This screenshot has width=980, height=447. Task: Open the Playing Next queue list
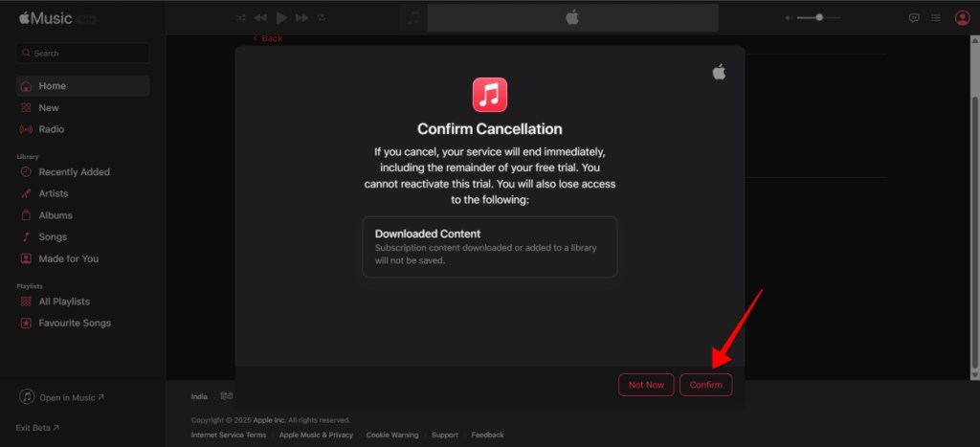tap(936, 18)
